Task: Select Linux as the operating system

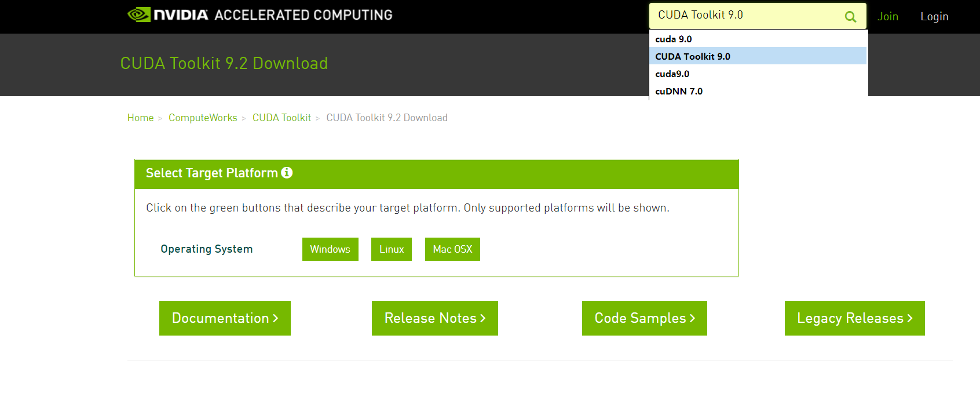Action: tap(392, 249)
